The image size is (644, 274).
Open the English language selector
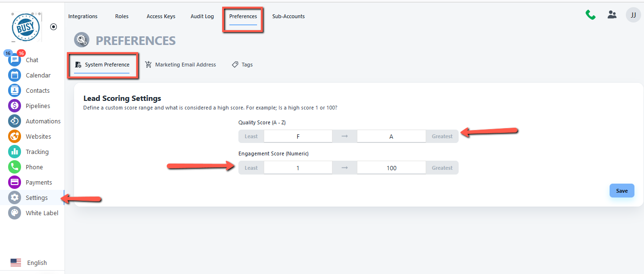point(29,263)
